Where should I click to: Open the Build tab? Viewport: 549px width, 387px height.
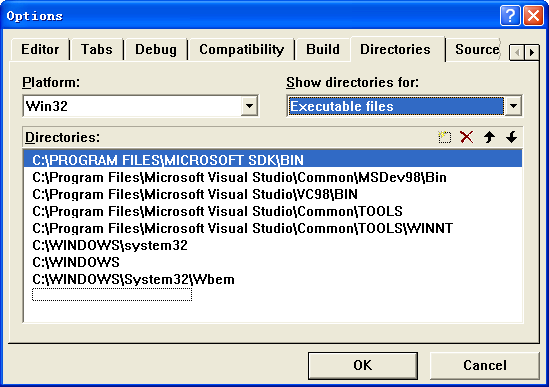323,49
